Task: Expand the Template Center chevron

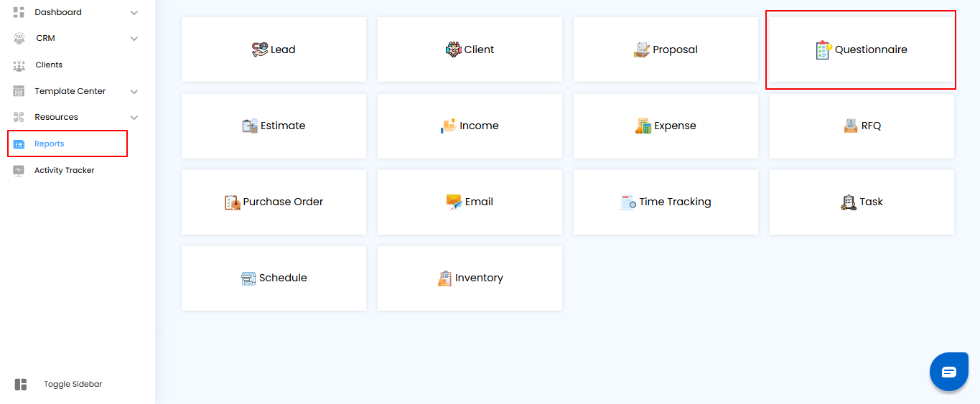Action: coord(134,91)
